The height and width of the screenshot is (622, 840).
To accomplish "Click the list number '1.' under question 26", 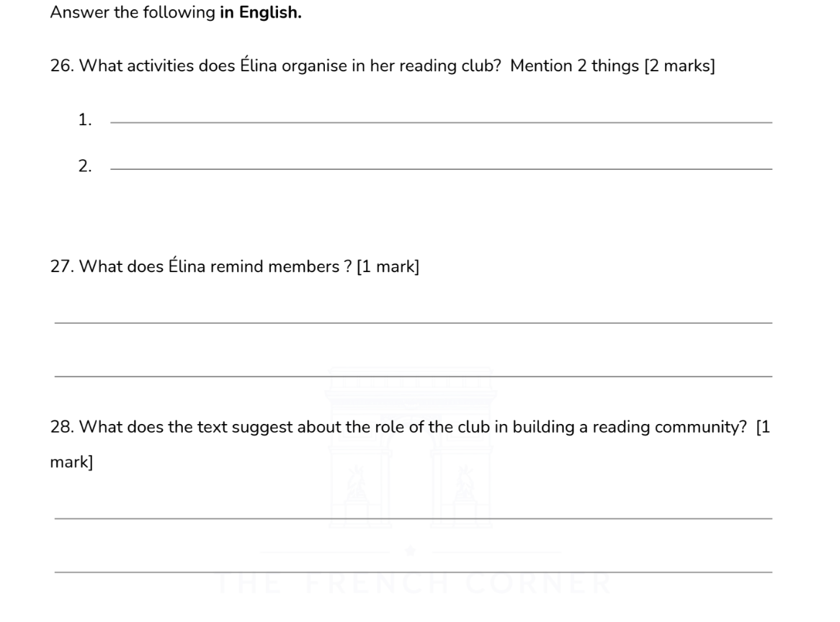I will coord(85,120).
